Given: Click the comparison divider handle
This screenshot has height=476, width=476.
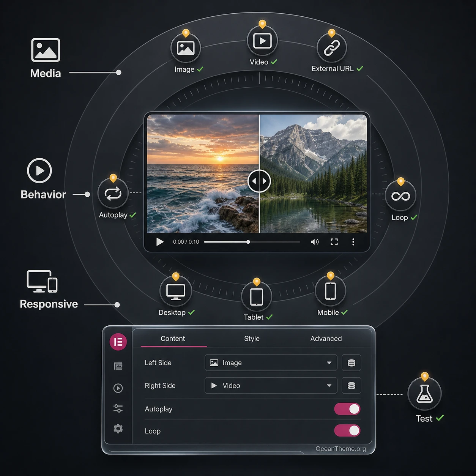Looking at the screenshot, I should (x=259, y=181).
